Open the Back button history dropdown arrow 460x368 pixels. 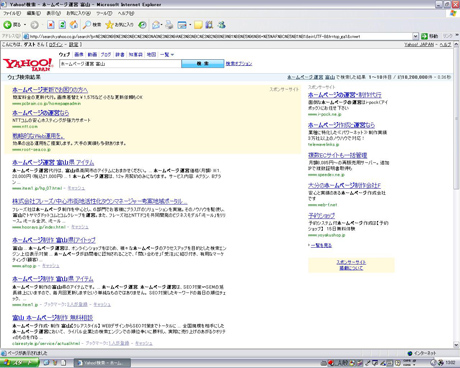click(x=25, y=25)
